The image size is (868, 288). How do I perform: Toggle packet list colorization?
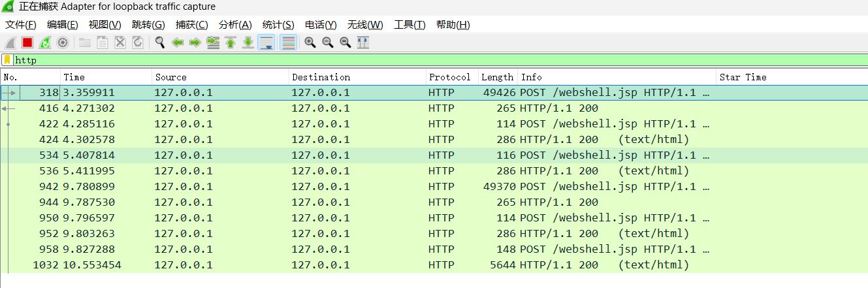[288, 42]
